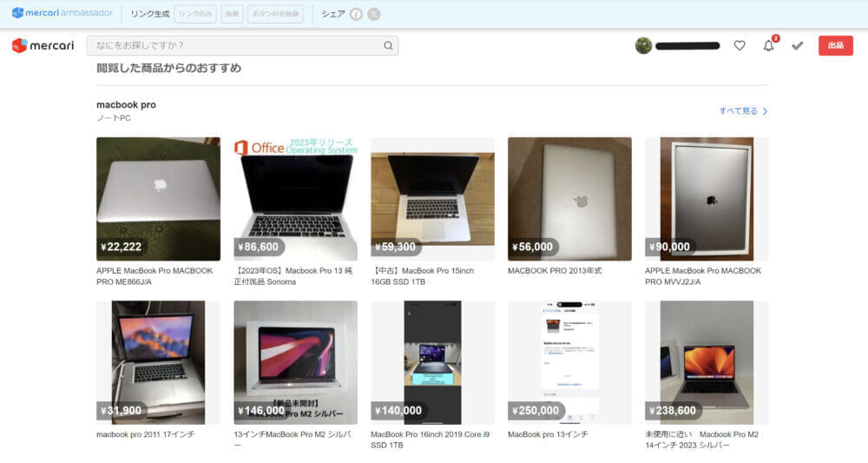Image resolution: width=868 pixels, height=463 pixels.
Task: Click the chevron next to すべて見る
Action: (x=765, y=111)
